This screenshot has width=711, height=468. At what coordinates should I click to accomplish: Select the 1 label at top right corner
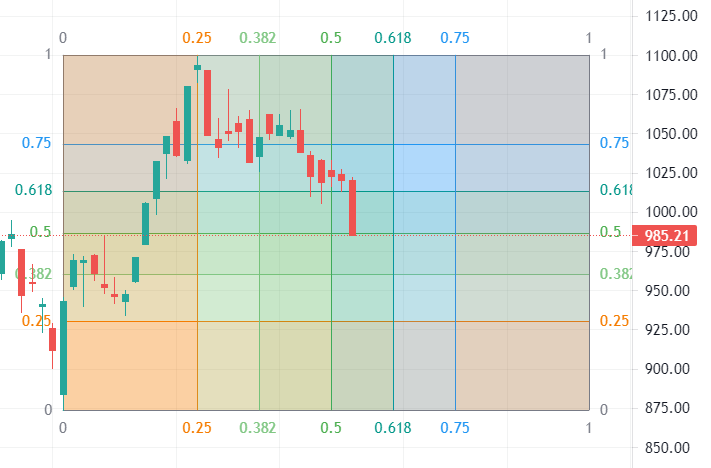(x=589, y=38)
